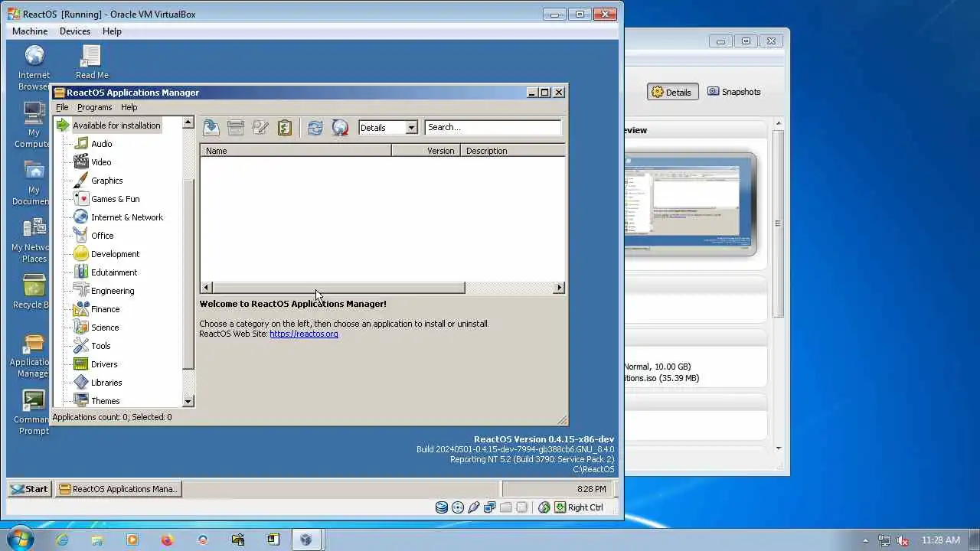This screenshot has height=551, width=980.
Task: Click the muted volume tray icon
Action: [x=901, y=540]
